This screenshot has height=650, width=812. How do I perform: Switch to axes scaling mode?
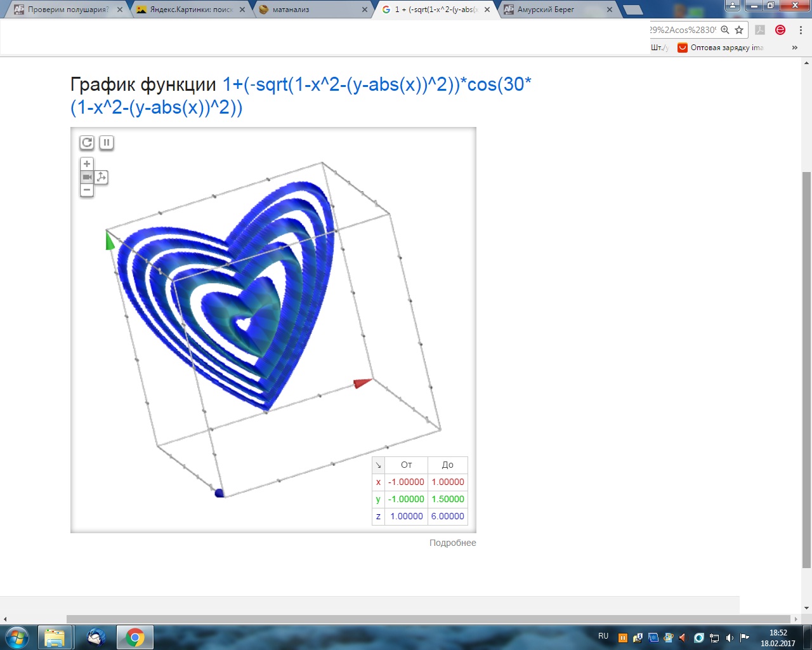click(101, 177)
